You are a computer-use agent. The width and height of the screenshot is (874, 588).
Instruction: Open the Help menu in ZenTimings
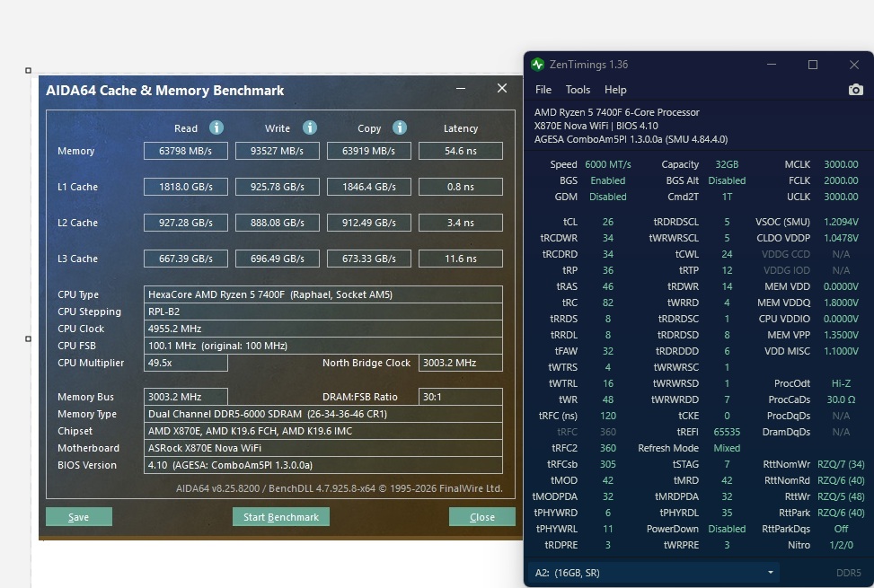615,90
